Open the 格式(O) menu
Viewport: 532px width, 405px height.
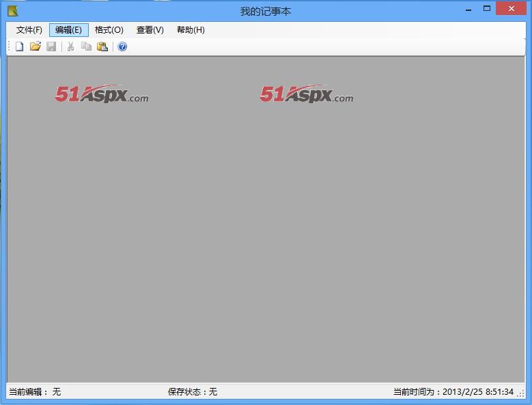point(109,30)
